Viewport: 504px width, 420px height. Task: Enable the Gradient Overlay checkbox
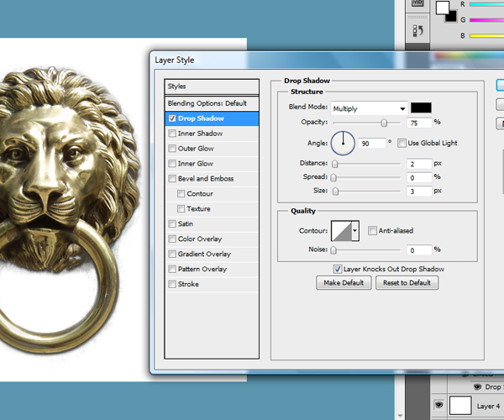(x=172, y=254)
